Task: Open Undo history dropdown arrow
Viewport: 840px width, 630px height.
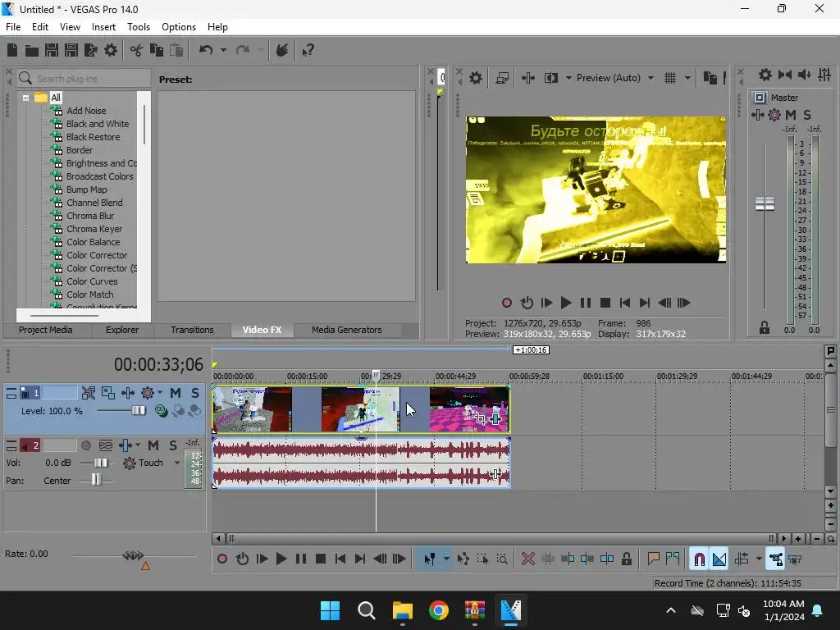Action: pyautogui.click(x=223, y=50)
